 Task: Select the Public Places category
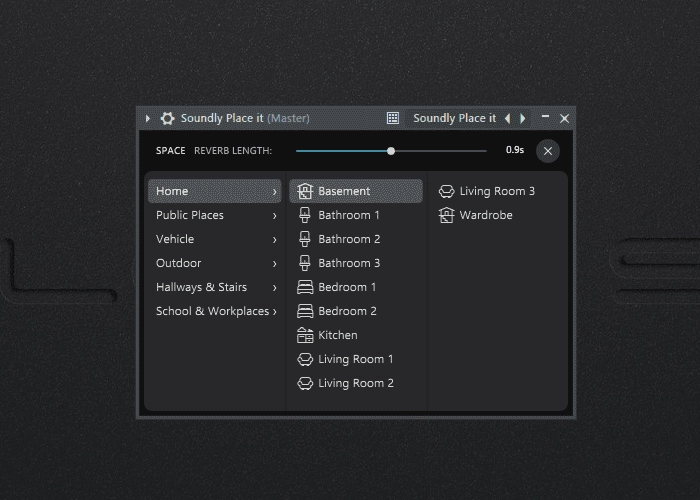coord(215,215)
